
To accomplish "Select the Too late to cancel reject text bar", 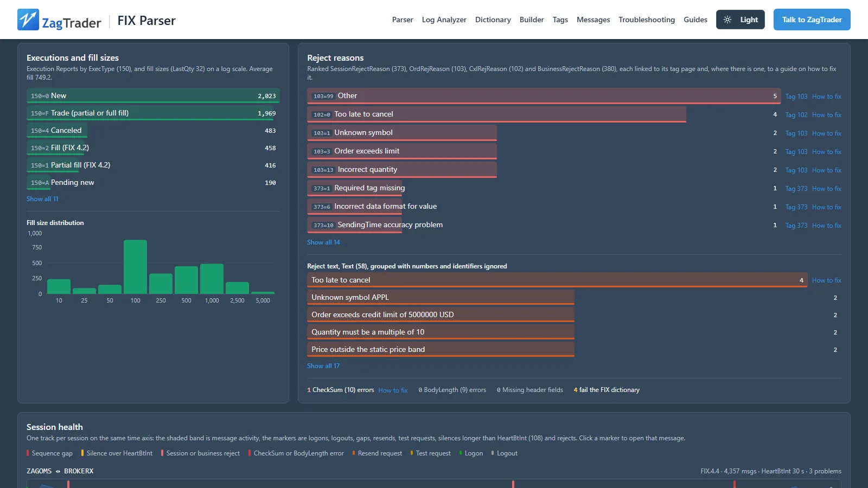I will [557, 280].
